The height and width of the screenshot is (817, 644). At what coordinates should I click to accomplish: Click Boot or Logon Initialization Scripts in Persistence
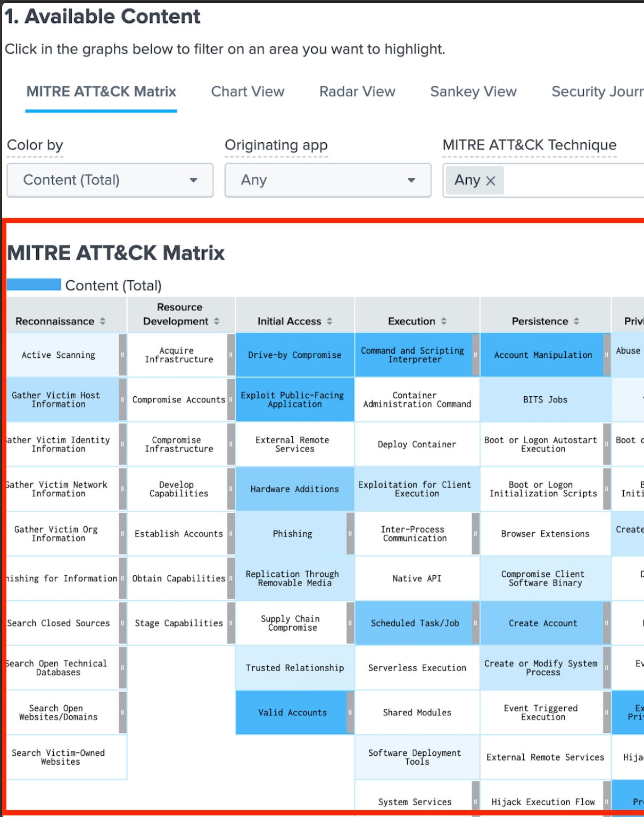coord(542,489)
